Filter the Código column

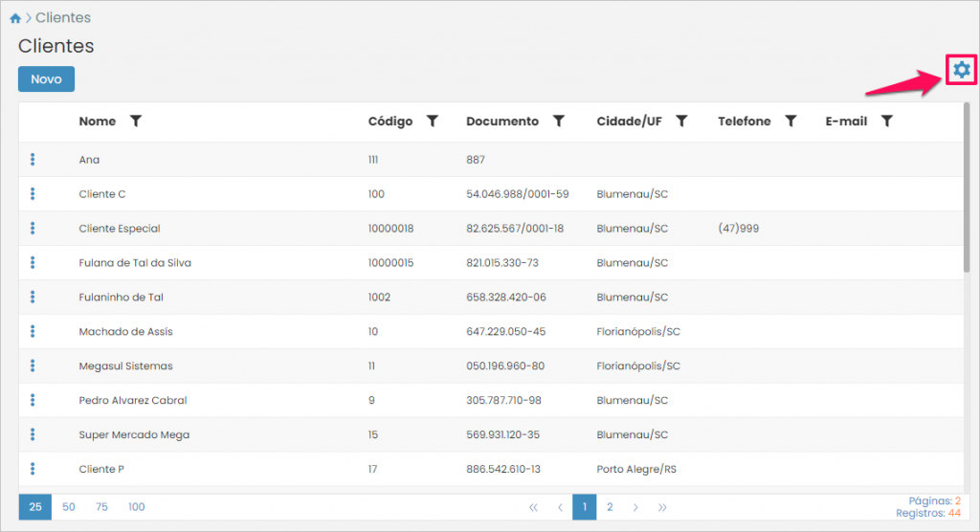tap(433, 122)
